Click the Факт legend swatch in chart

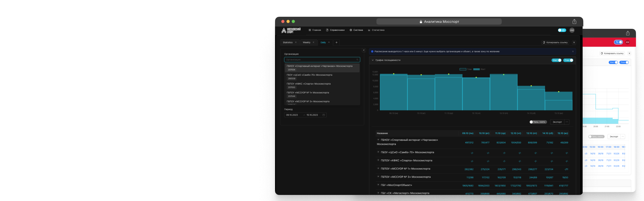click(x=477, y=69)
